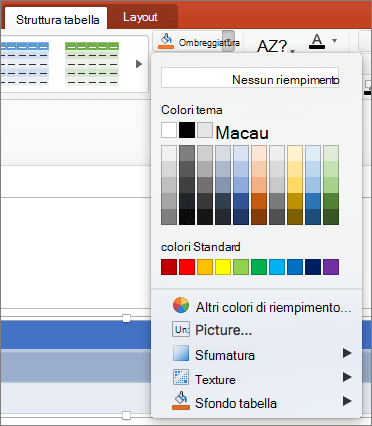The width and height of the screenshot is (372, 426).
Task: Switch to the Layout tab
Action: 140,17
